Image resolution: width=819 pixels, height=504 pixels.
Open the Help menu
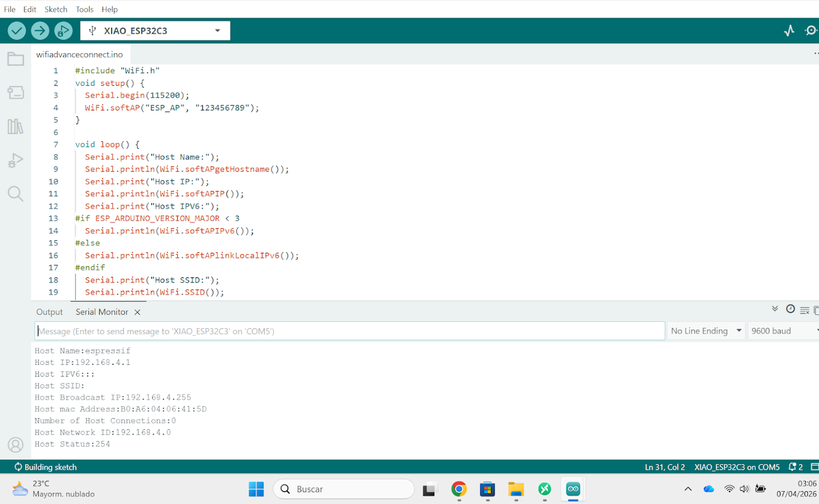click(109, 9)
